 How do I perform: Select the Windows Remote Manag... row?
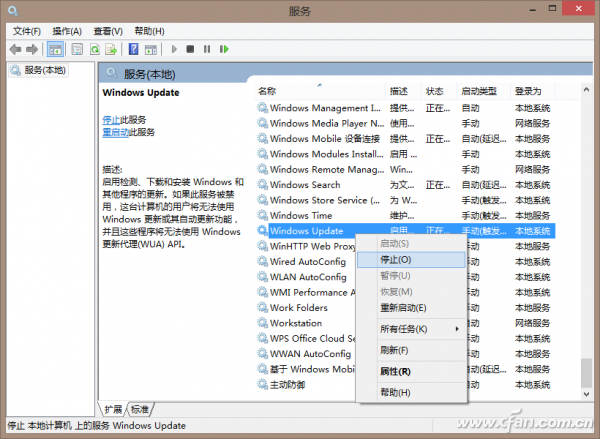point(405,169)
